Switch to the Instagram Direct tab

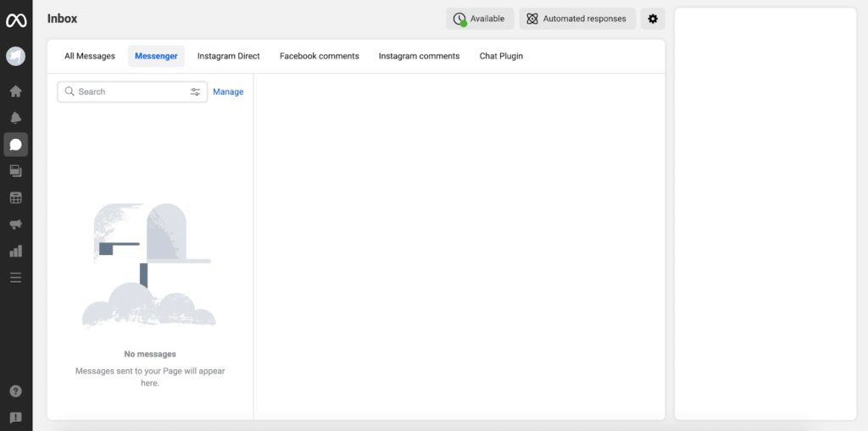click(229, 56)
